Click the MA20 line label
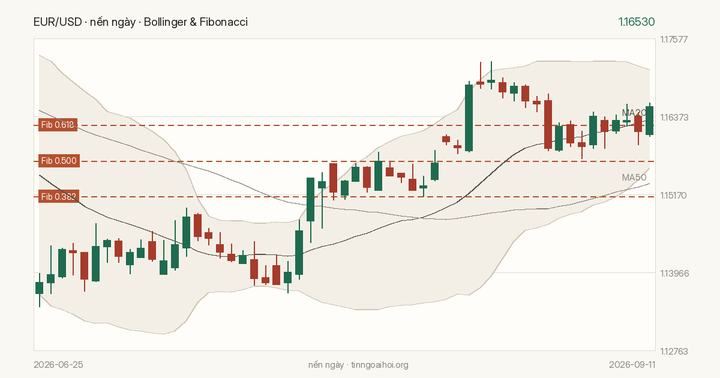 [x=634, y=113]
